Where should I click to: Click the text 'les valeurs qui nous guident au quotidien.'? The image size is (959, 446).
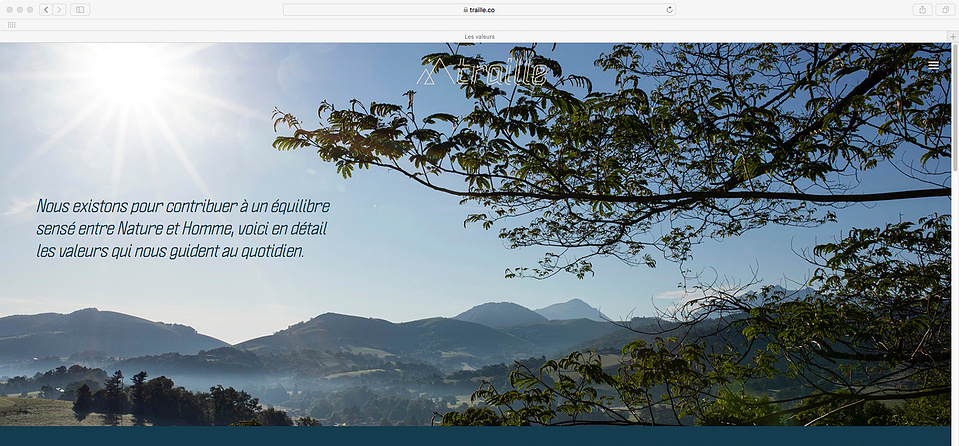pyautogui.click(x=170, y=251)
